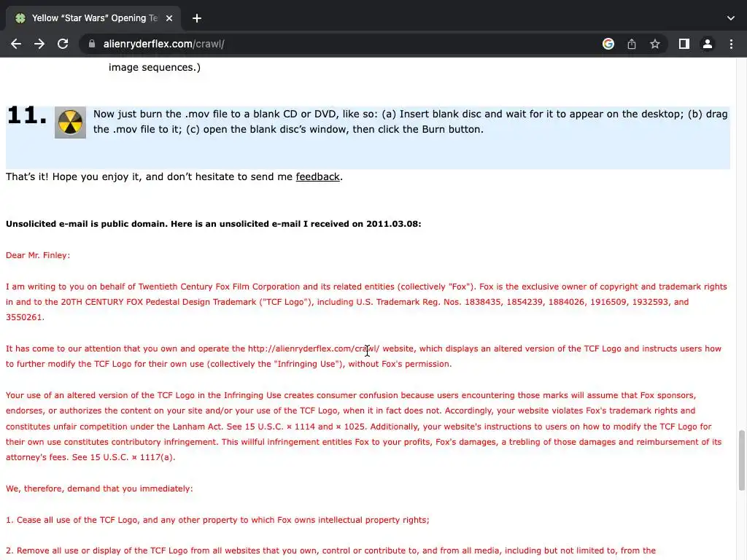Click the trademark number 3550261.
Viewport: 747px width, 560px height.
24,317
